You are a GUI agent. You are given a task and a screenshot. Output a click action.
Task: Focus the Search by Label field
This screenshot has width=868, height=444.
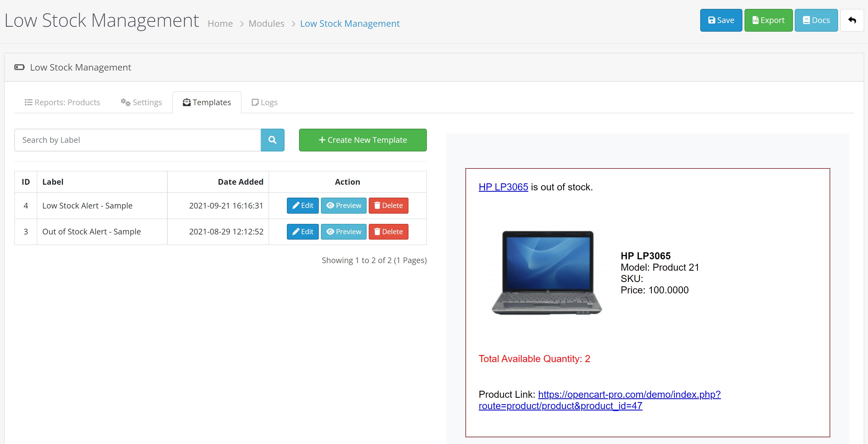(x=138, y=140)
